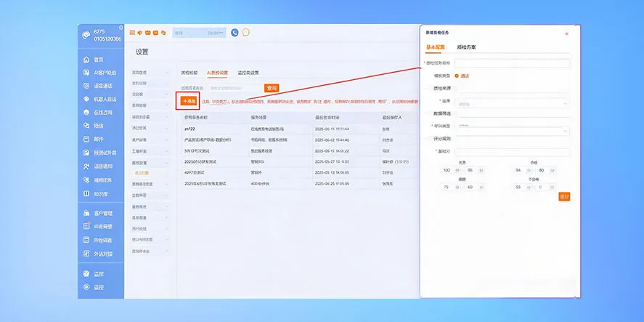Click the blue phone dial icon
The width and height of the screenshot is (644, 322).
(235, 33)
